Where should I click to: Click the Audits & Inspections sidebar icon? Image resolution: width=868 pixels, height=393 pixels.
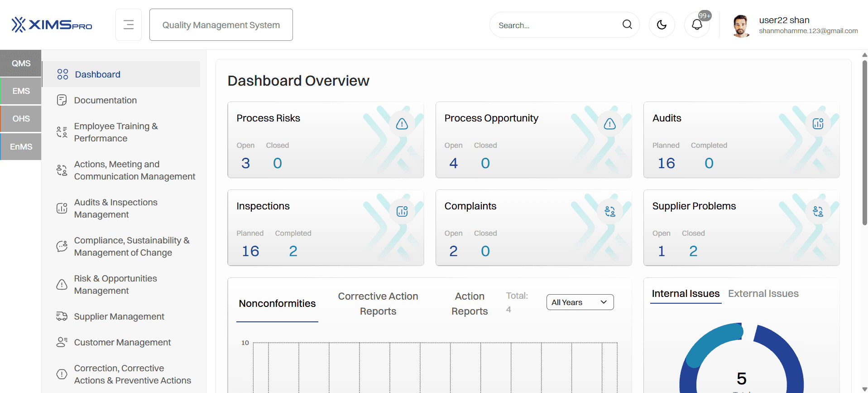(x=62, y=208)
